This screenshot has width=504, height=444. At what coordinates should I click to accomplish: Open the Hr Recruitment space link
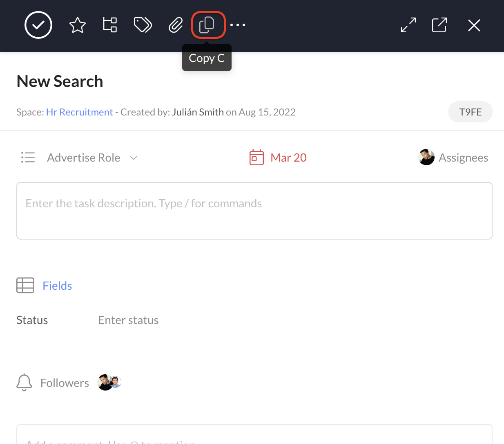pos(79,112)
